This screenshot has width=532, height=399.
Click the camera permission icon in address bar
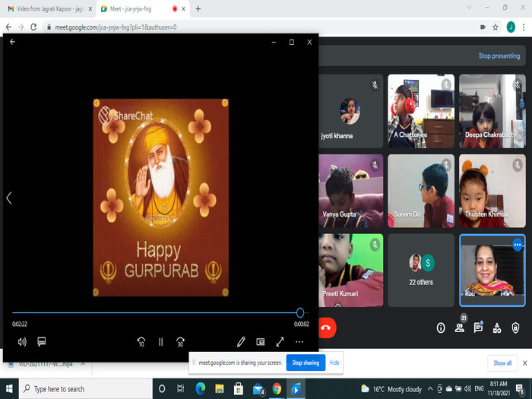[x=483, y=27]
